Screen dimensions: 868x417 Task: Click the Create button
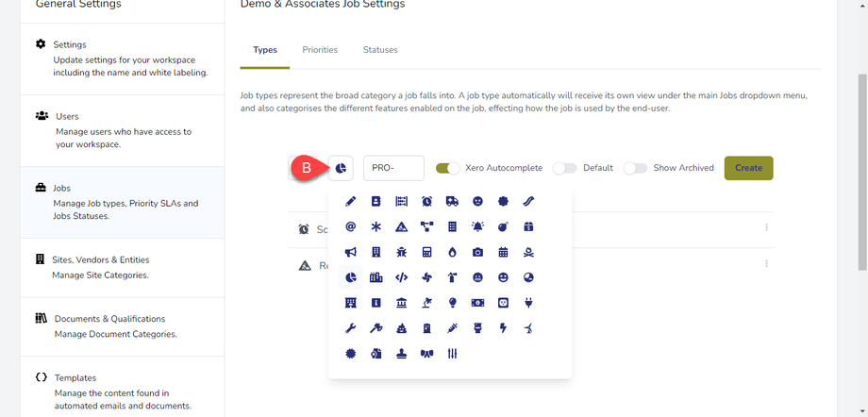(x=748, y=168)
